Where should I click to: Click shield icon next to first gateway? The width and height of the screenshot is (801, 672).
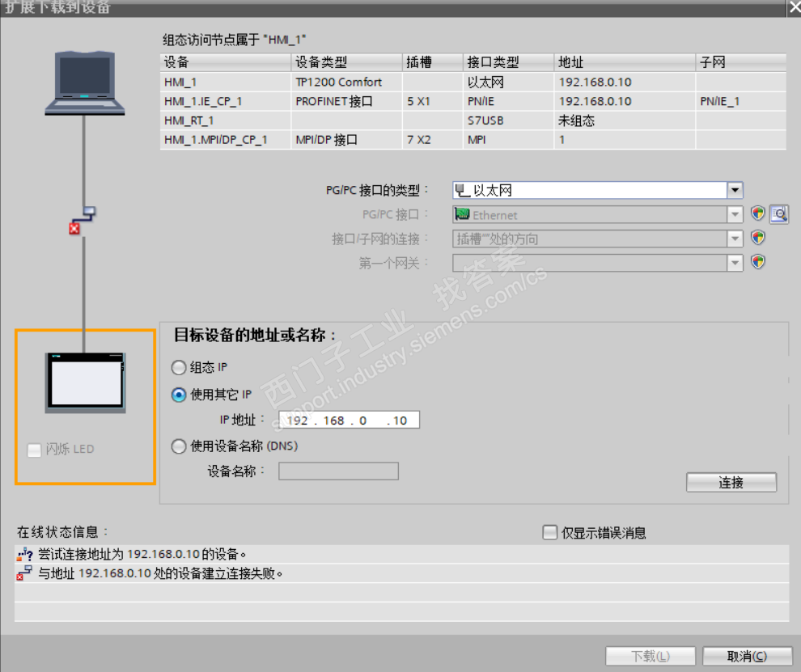tap(757, 262)
